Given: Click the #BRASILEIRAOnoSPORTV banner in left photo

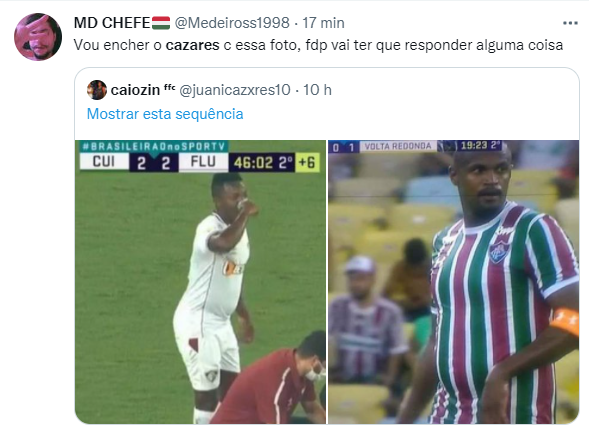Looking at the screenshot, I should pos(153,146).
